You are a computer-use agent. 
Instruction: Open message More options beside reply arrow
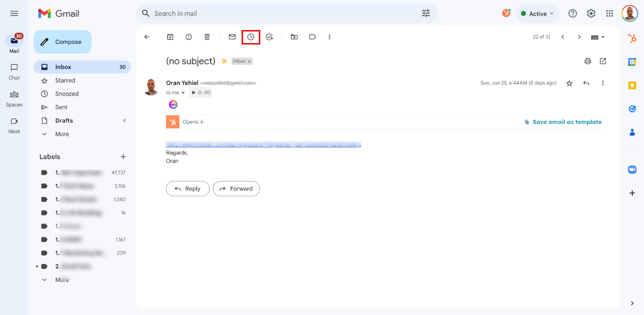tap(603, 83)
